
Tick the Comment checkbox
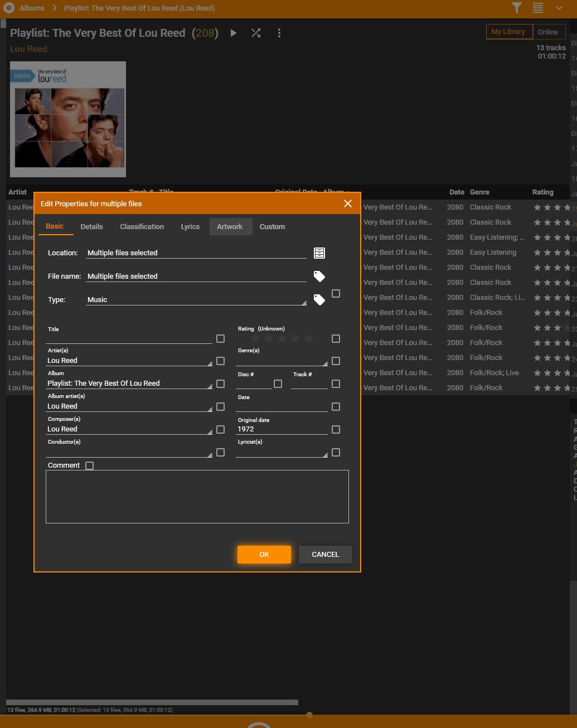pos(90,465)
